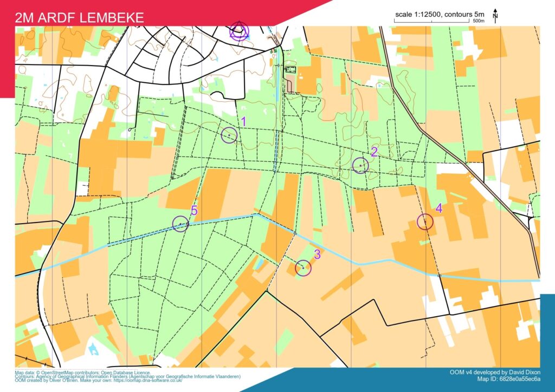The image size is (555, 392).
Task: Click the start triangle marker at top
Action: coord(238,32)
